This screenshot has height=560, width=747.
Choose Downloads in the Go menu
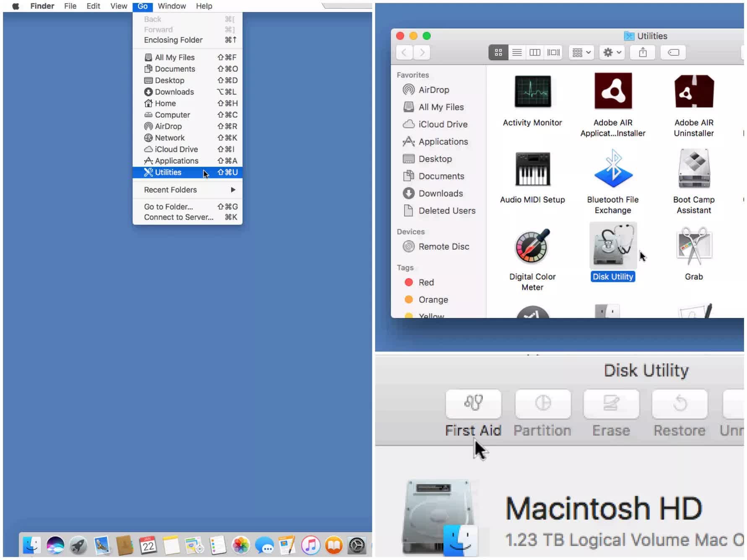(187, 92)
